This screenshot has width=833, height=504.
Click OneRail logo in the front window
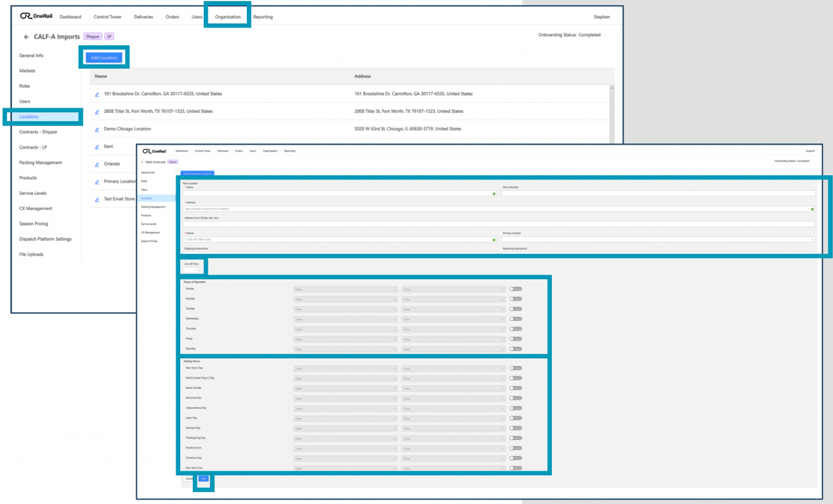pyautogui.click(x=154, y=151)
